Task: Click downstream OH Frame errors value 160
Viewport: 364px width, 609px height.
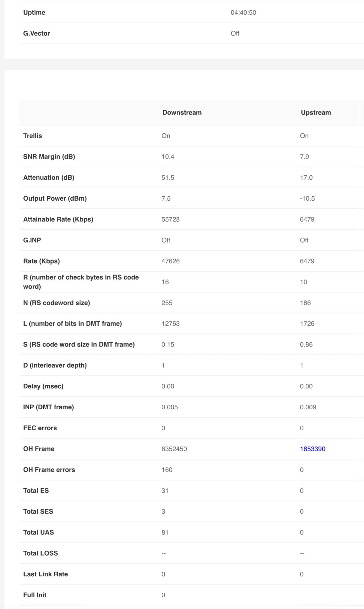Action: (x=167, y=470)
